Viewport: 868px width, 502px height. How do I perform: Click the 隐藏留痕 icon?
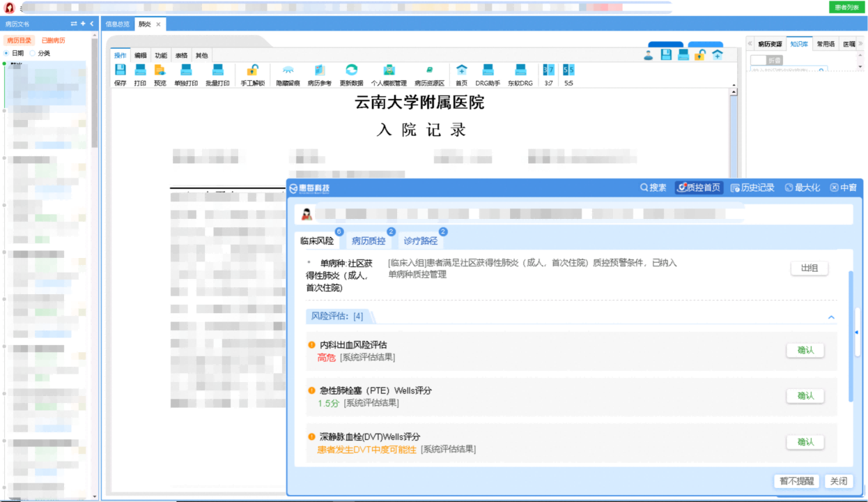pyautogui.click(x=288, y=70)
